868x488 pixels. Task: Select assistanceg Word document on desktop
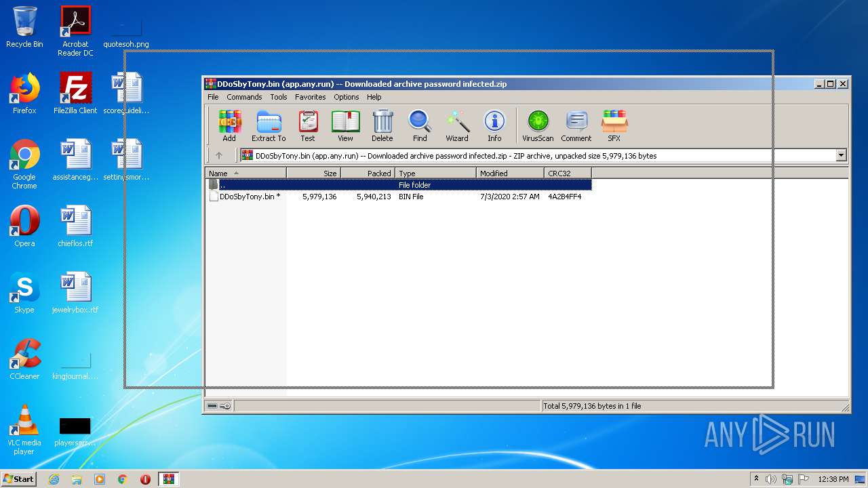tap(75, 160)
